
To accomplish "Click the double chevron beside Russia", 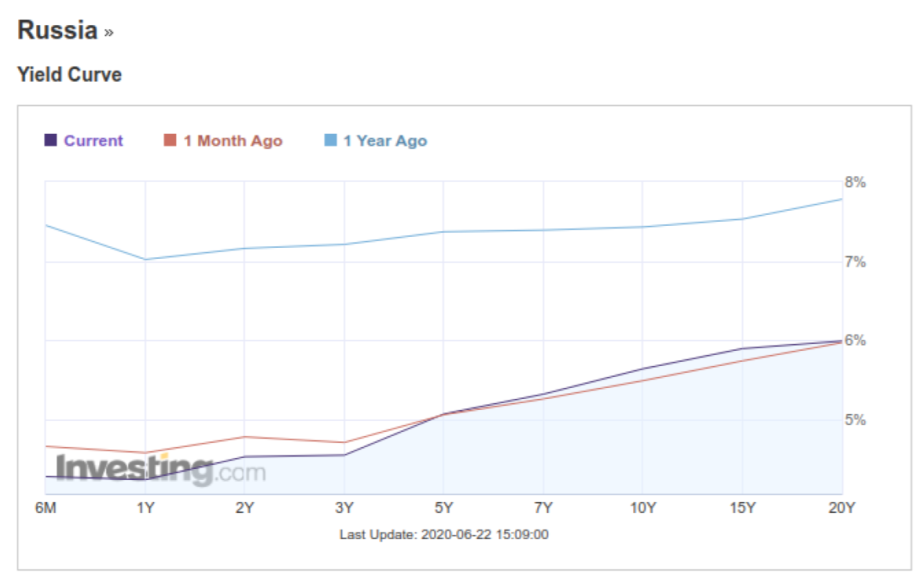I will (109, 33).
